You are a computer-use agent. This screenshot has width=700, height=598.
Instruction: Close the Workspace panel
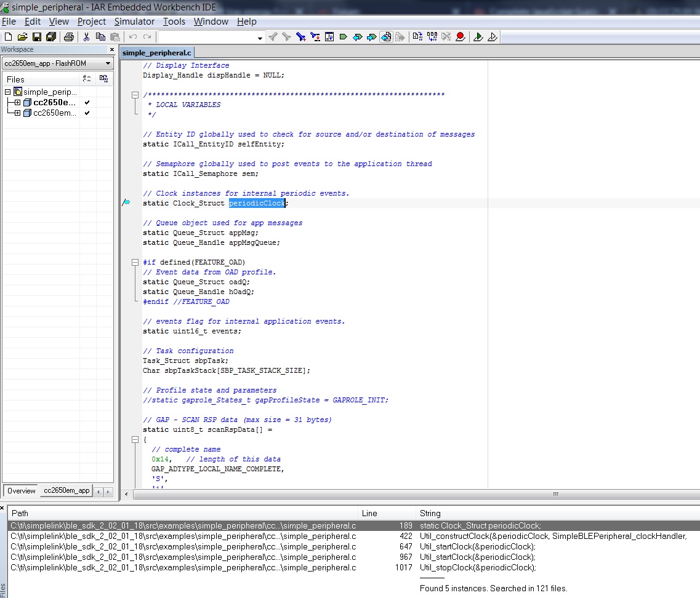pyautogui.click(x=111, y=50)
